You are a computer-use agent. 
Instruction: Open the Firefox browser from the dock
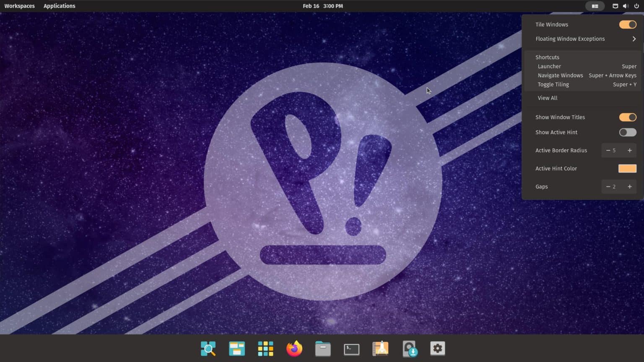(294, 348)
